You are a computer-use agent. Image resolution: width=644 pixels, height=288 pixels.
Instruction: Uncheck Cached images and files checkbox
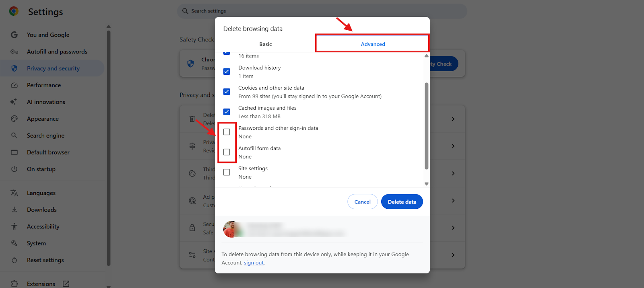click(x=227, y=112)
